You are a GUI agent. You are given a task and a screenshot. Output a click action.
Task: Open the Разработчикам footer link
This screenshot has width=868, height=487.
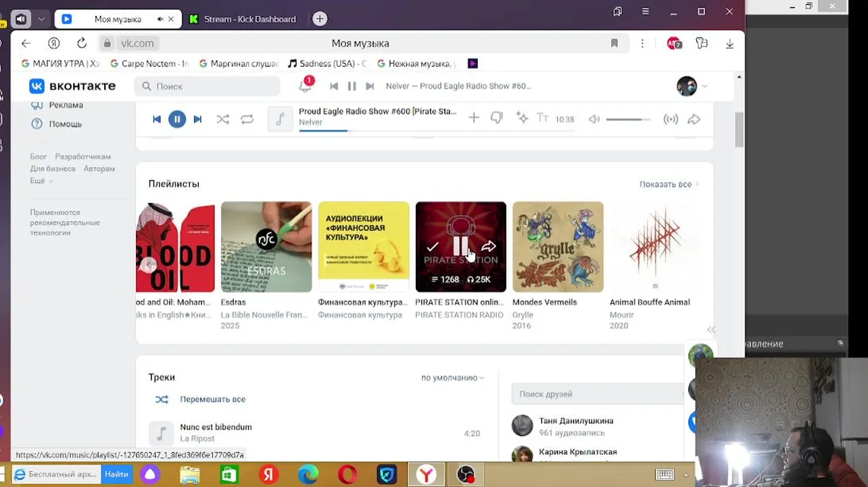click(82, 156)
